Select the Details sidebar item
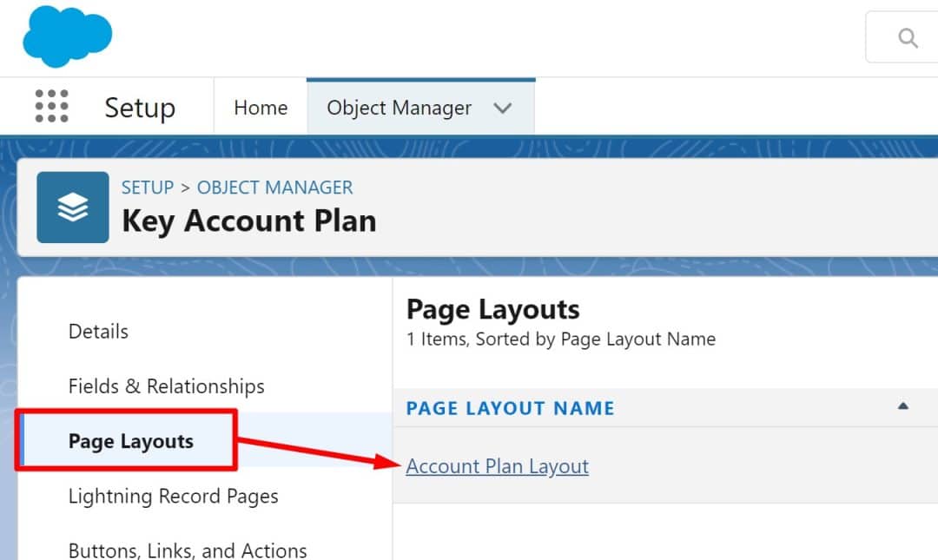Image resolution: width=938 pixels, height=560 pixels. (97, 331)
